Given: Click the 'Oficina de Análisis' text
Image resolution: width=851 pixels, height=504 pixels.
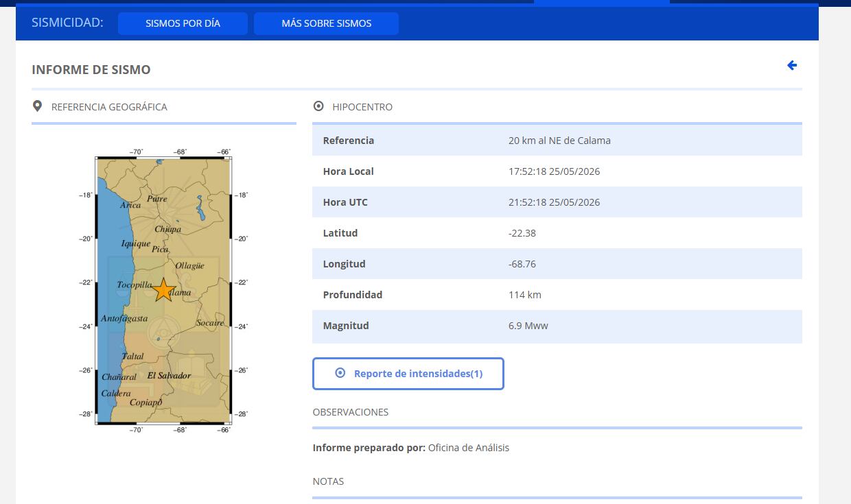Looking at the screenshot, I should (x=469, y=448).
